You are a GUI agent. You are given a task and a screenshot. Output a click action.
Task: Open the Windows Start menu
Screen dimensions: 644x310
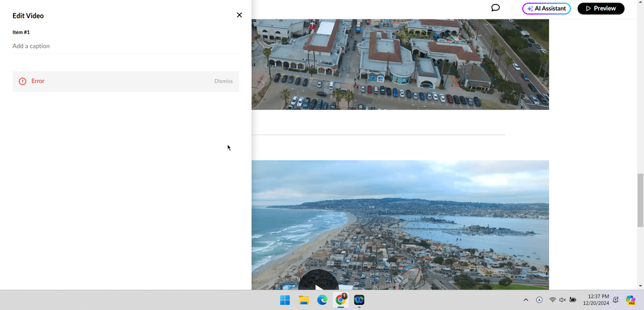(285, 300)
